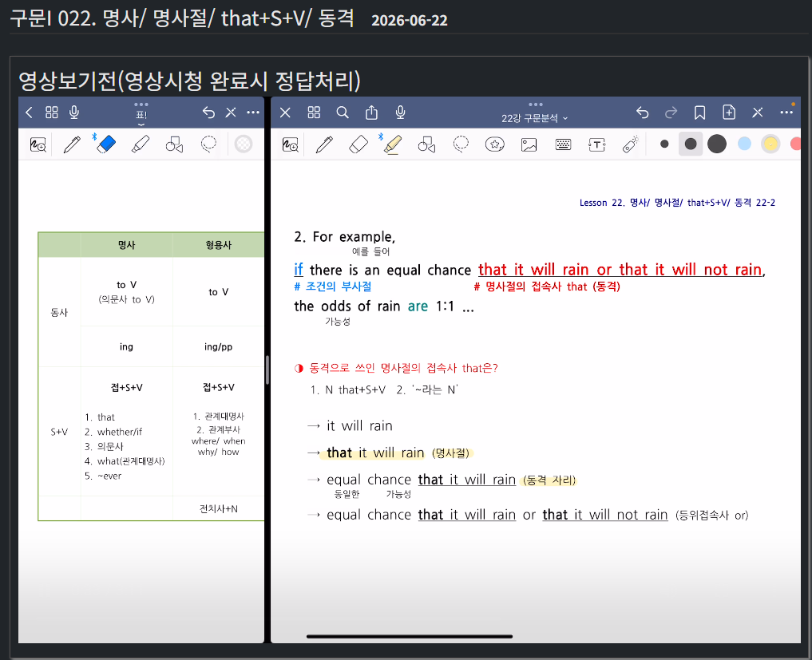Redo in the right pane
This screenshot has height=660, width=812.
click(x=671, y=113)
